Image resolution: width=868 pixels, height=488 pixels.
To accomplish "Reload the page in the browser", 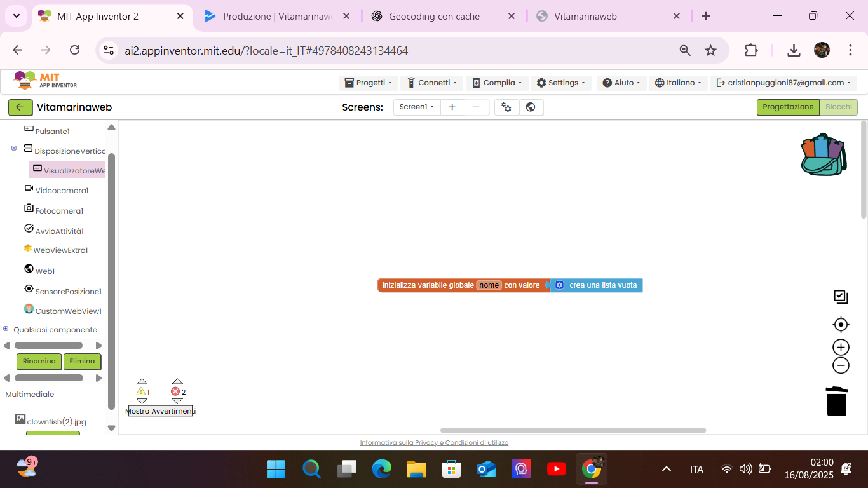I will pos(74,50).
